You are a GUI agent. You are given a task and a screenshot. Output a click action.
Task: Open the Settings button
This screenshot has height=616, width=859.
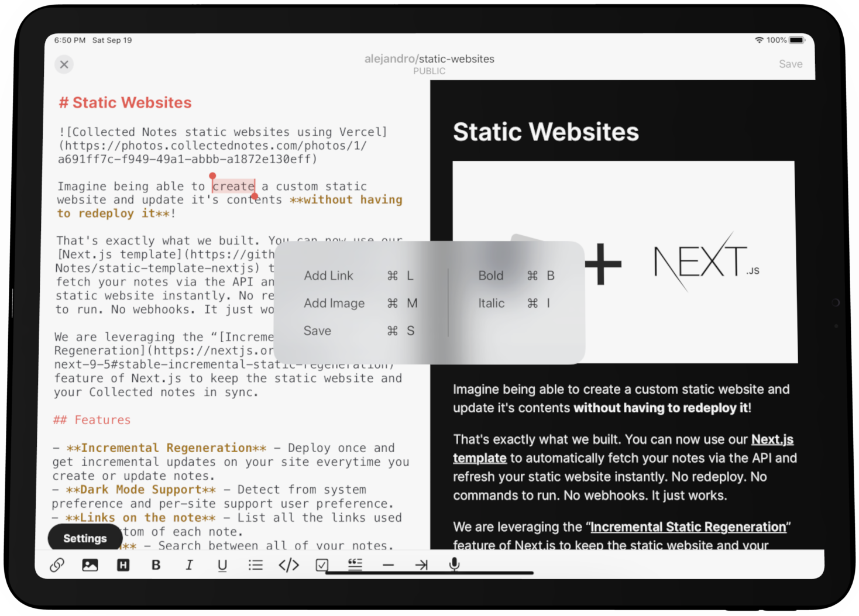click(85, 538)
